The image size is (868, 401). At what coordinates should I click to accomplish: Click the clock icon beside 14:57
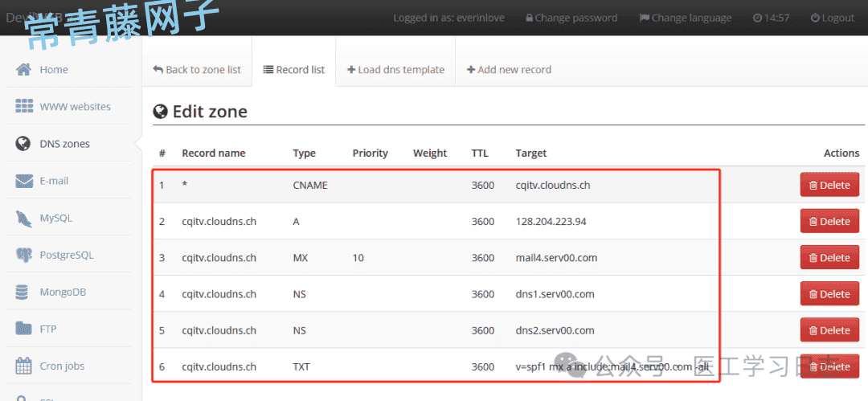[757, 18]
